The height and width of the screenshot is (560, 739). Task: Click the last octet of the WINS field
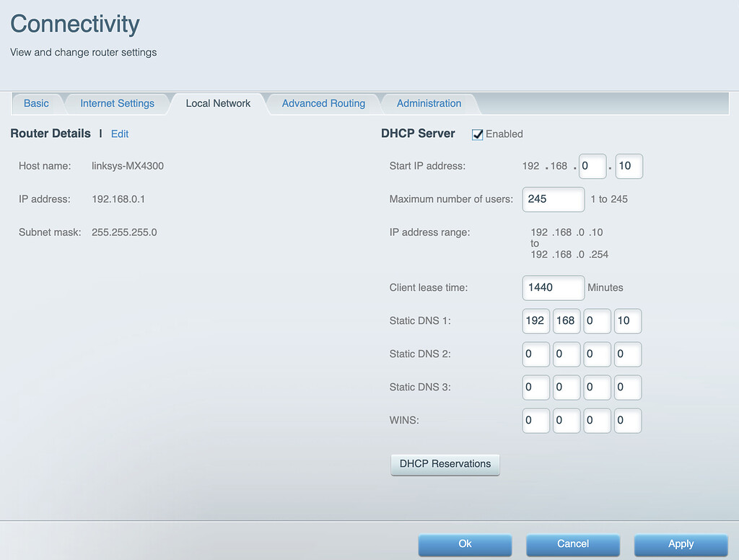[x=627, y=421]
